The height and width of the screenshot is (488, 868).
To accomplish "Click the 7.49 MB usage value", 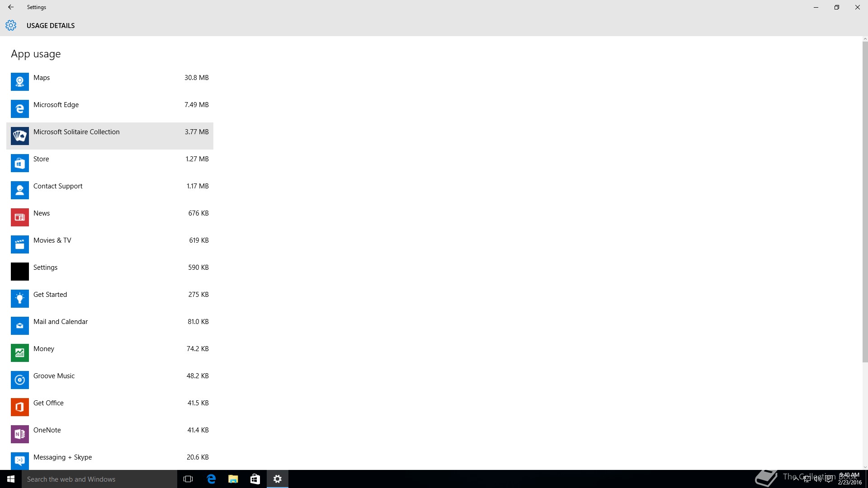I will point(196,105).
